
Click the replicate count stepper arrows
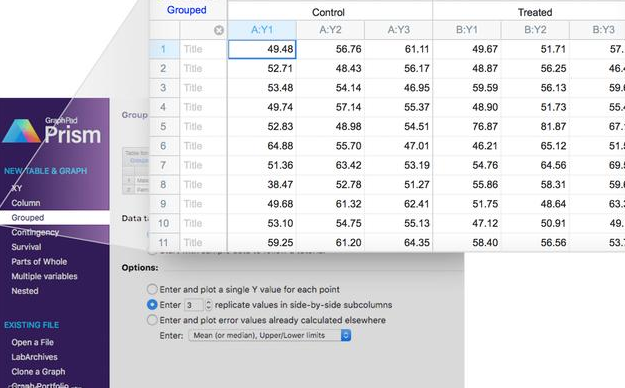tap(208, 305)
